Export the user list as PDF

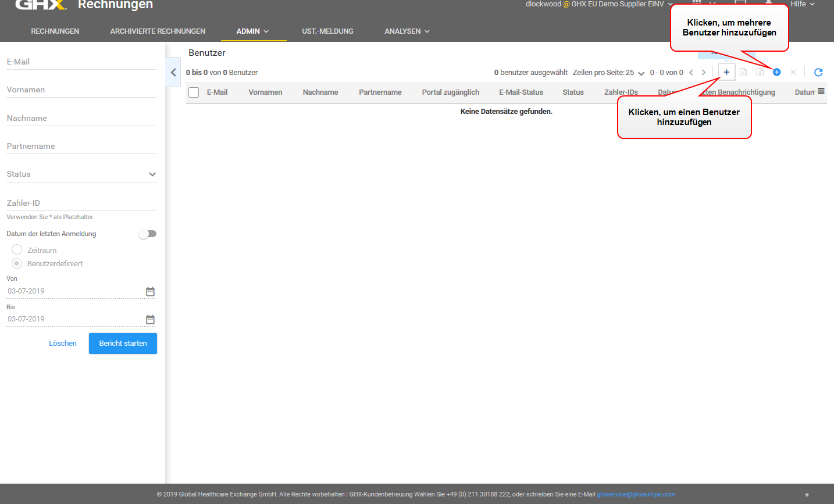point(743,72)
